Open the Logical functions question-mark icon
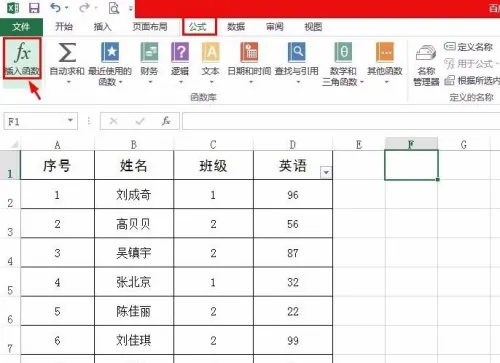Image resolution: width=500 pixels, height=363 pixels. pyautogui.click(x=180, y=53)
